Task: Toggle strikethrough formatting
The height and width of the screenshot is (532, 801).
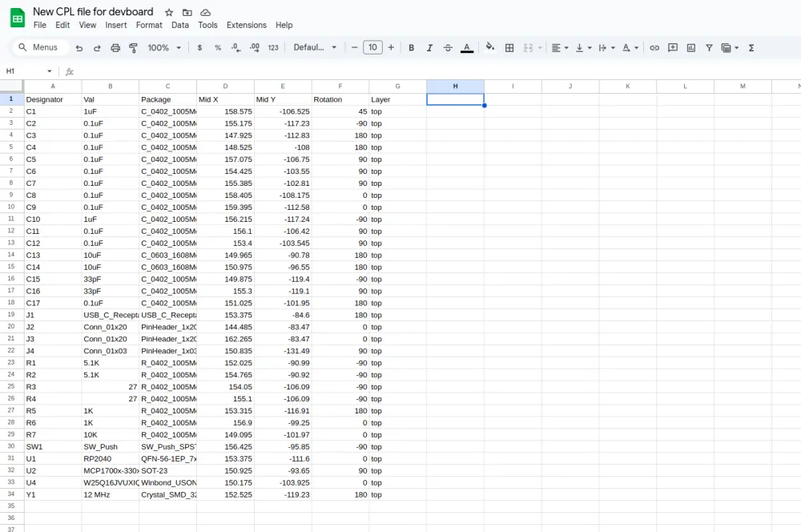Action: (x=448, y=48)
